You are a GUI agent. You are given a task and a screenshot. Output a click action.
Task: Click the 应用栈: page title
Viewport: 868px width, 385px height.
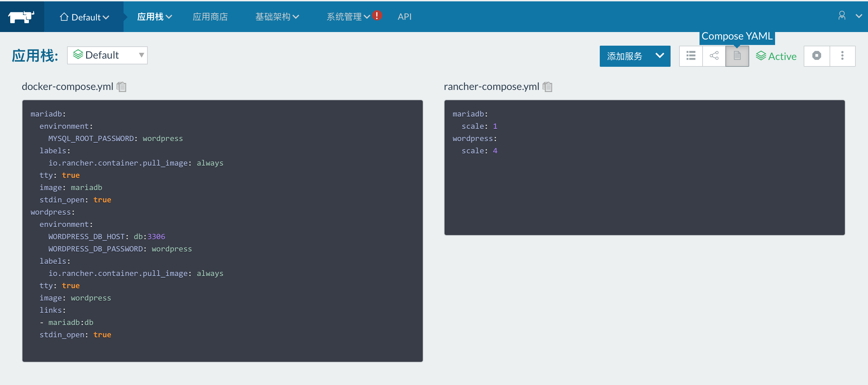tap(35, 56)
